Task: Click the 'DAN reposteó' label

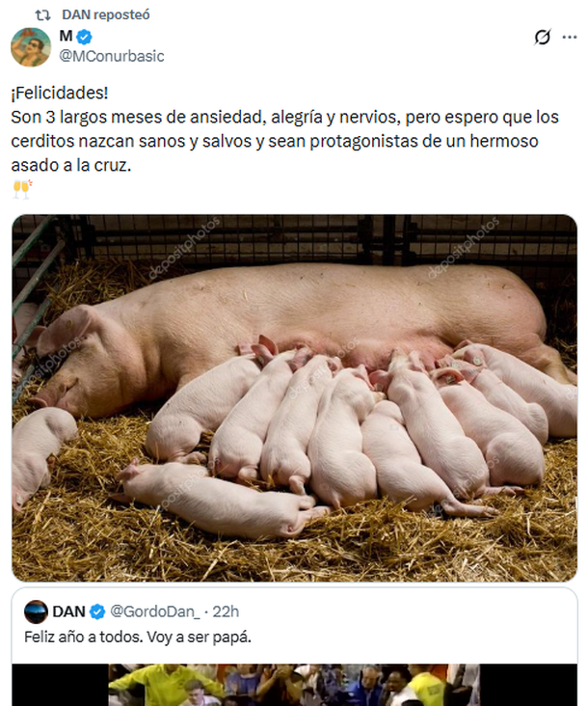Action: 106,14
